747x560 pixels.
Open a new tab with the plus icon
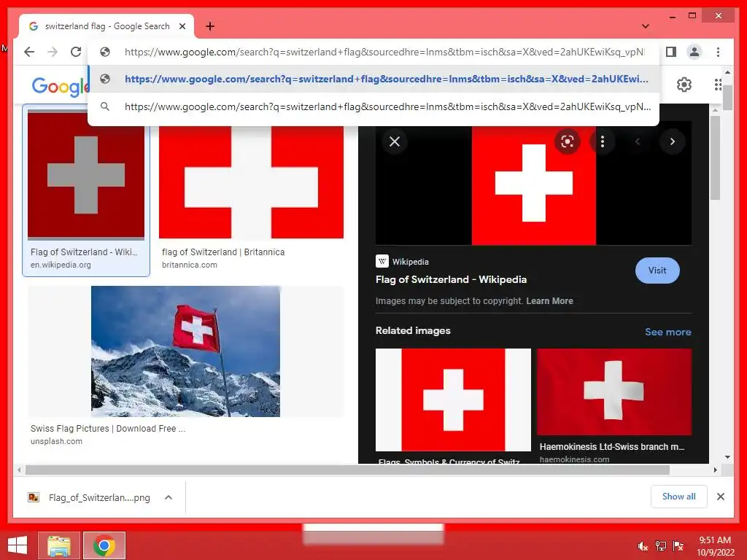209,26
